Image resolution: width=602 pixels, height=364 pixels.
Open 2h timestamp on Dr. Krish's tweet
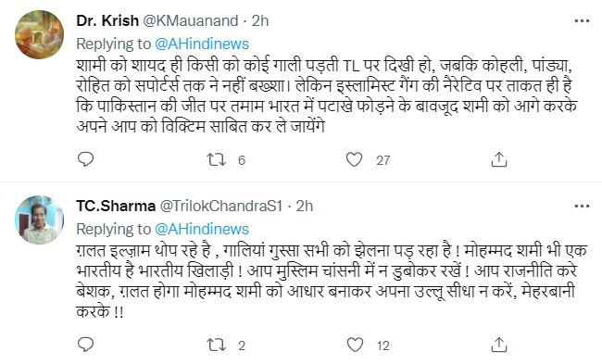click(x=260, y=20)
